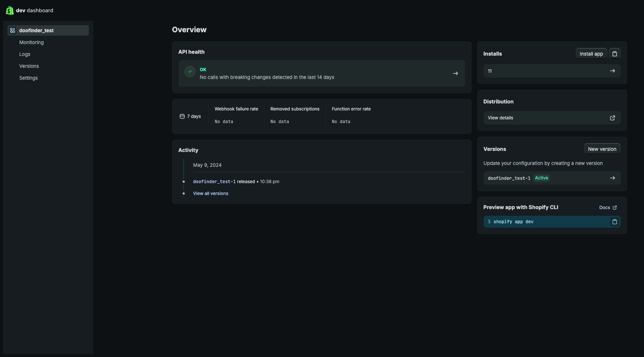The height and width of the screenshot is (357, 644).
Task: Open Versions in the sidebar
Action: coord(29,66)
